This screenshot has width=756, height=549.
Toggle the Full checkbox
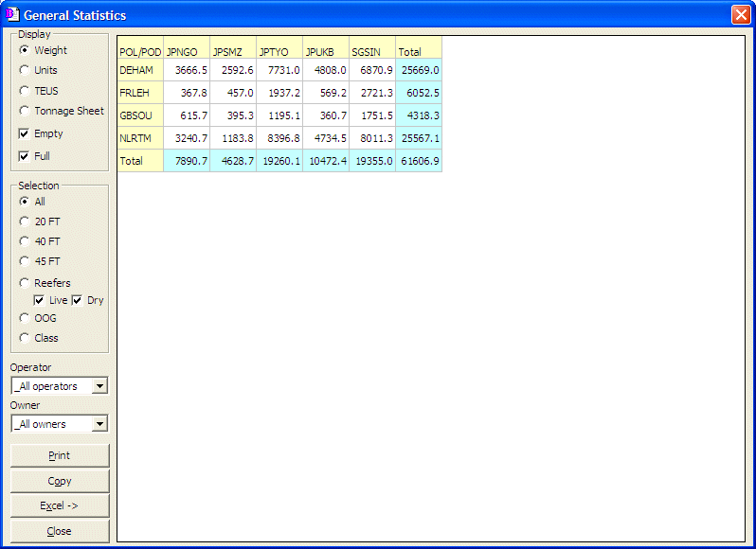tap(25, 156)
